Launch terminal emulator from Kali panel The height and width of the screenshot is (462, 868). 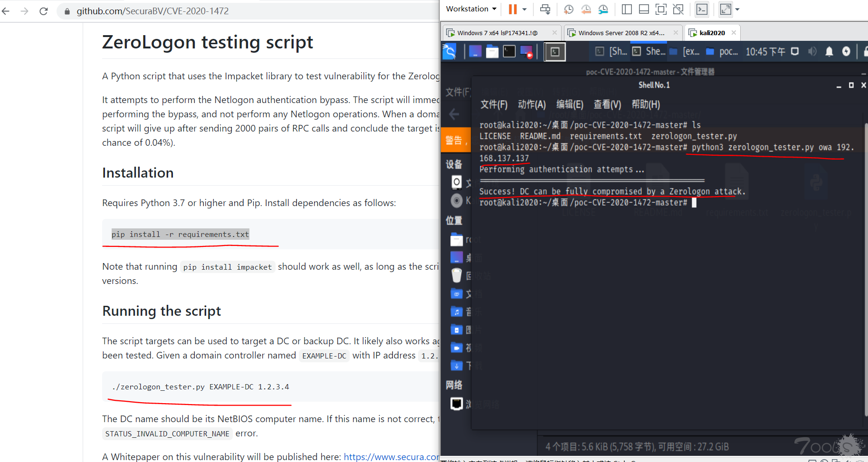pos(509,51)
